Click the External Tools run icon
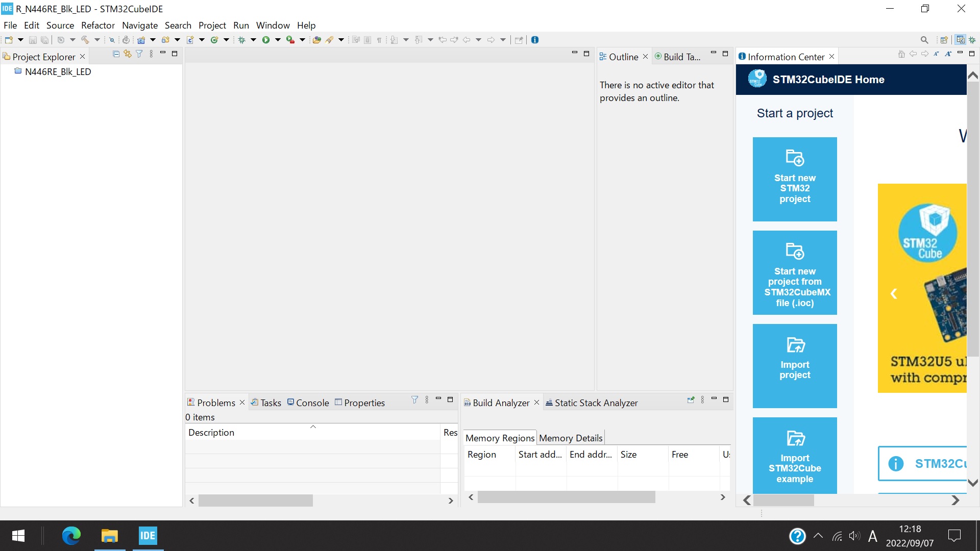Screen dimensions: 980x551 290,40
